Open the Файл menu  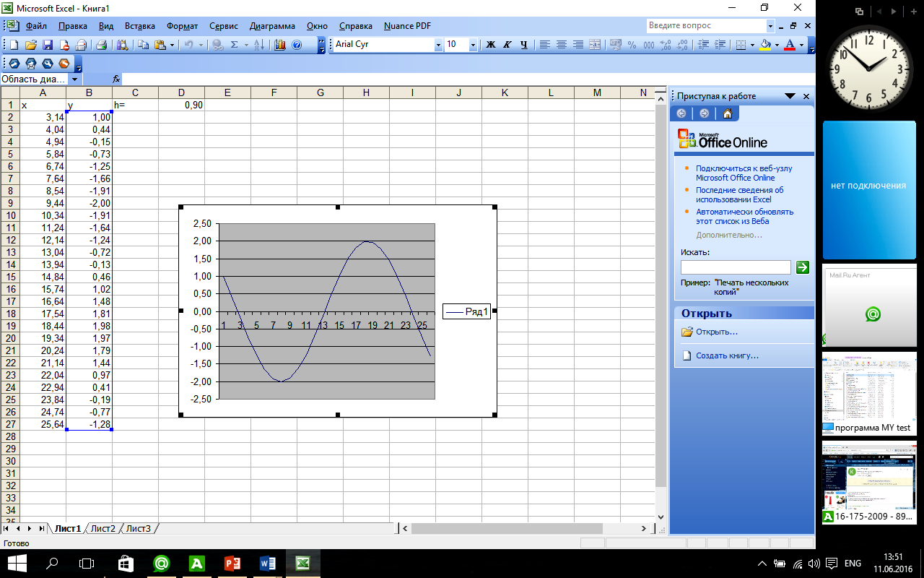[36, 26]
